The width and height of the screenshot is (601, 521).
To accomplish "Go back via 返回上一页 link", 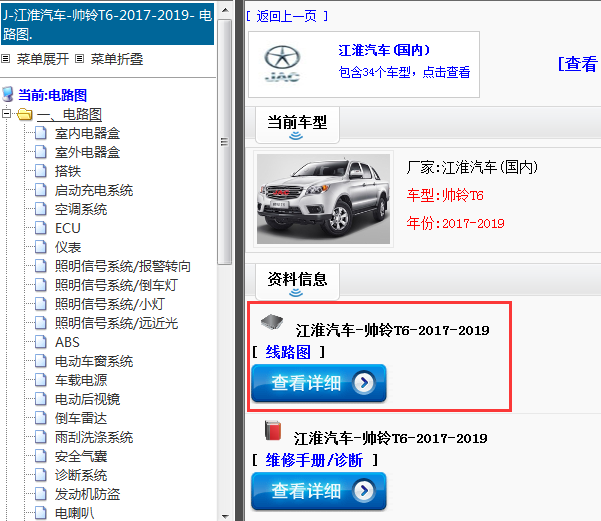I will [x=286, y=16].
